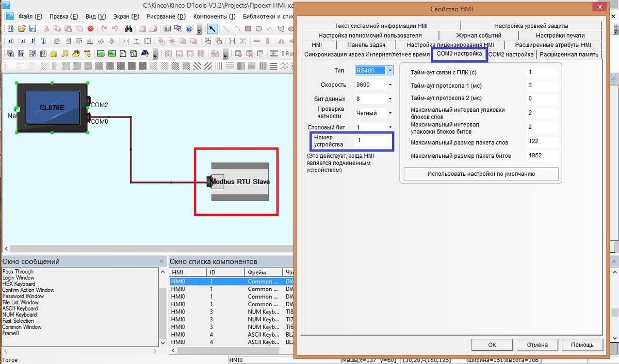The height and width of the screenshot is (364, 619).
Task: Select the solid dark fill pattern
Action: tap(142, 65)
